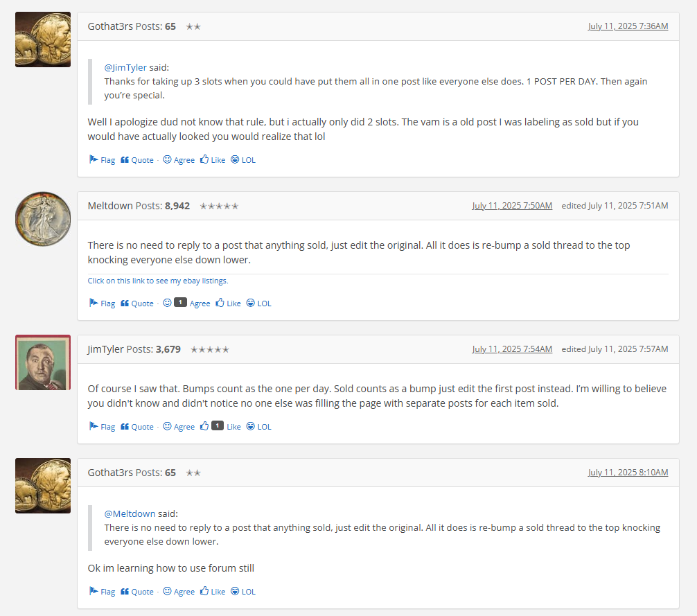697x616 pixels.
Task: Click the like count badge on JimTyler's post
Action: (x=218, y=425)
